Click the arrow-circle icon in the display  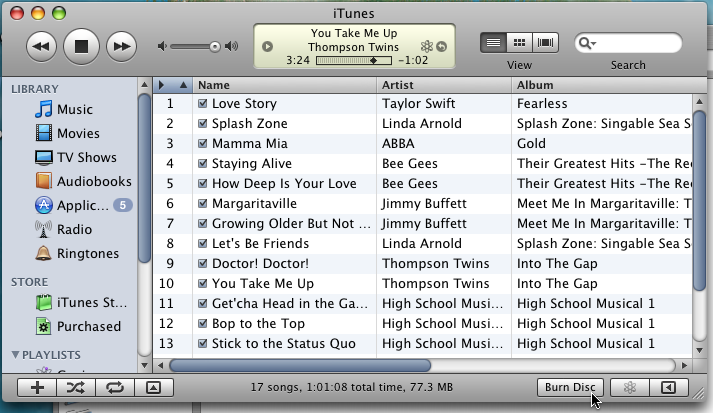442,46
